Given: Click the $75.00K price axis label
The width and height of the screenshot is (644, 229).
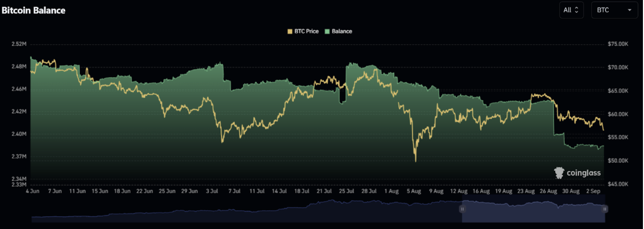Looking at the screenshot, I should click(x=618, y=44).
